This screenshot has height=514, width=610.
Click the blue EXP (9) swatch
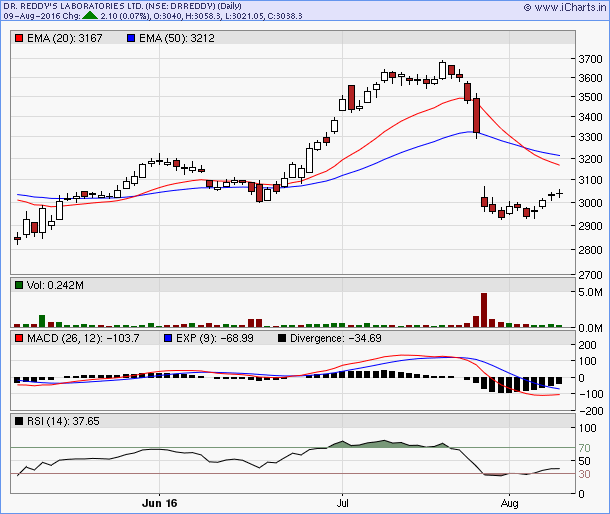pyautogui.click(x=168, y=338)
